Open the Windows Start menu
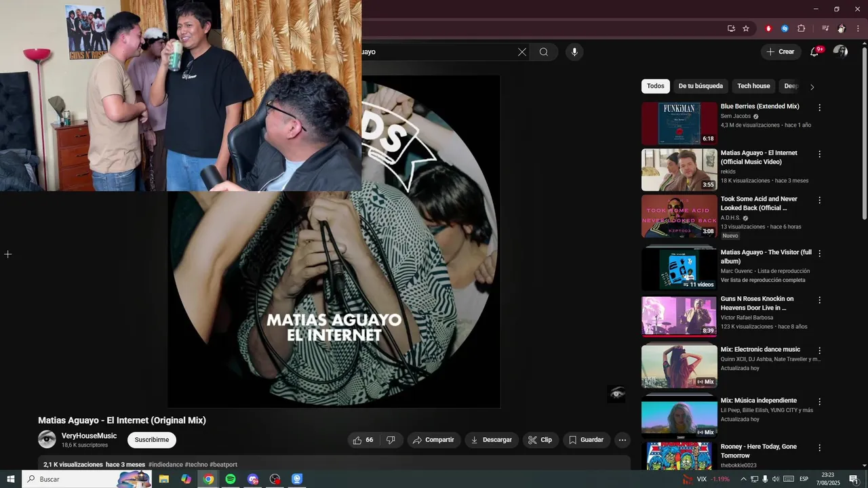This screenshot has width=868, height=488. click(10, 479)
